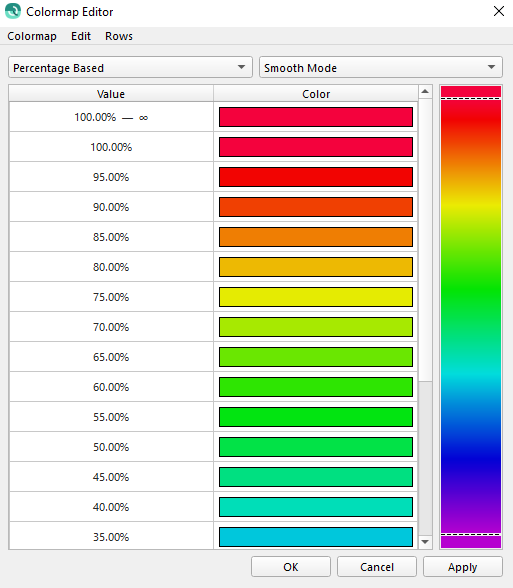Select the orange color swatch at 85.00%

pyautogui.click(x=316, y=237)
